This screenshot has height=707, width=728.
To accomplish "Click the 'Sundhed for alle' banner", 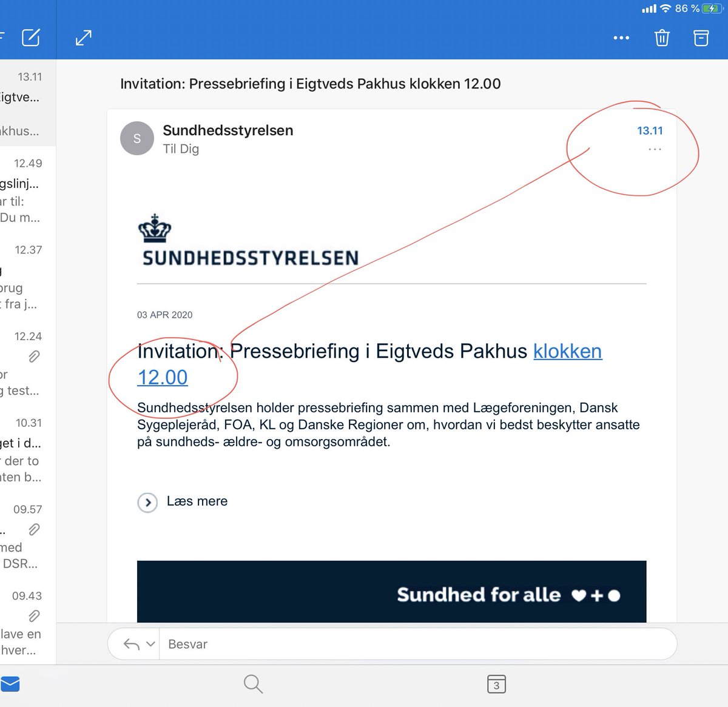I will coord(391,592).
